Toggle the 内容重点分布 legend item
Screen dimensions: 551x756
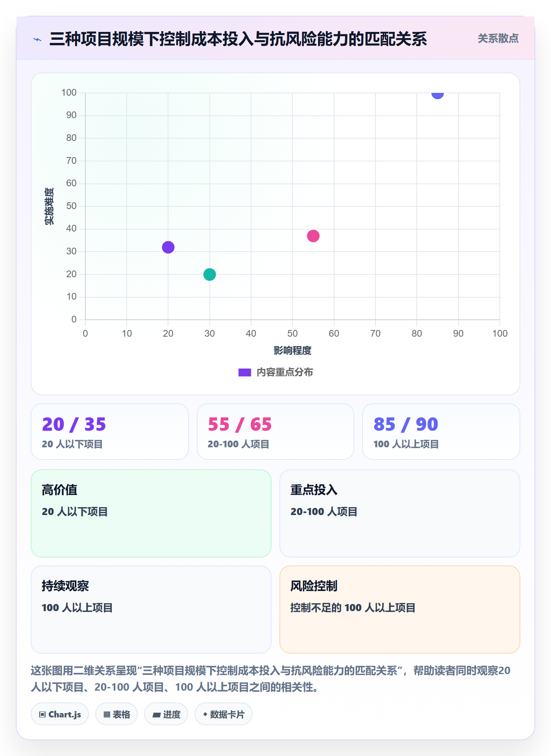pyautogui.click(x=275, y=372)
